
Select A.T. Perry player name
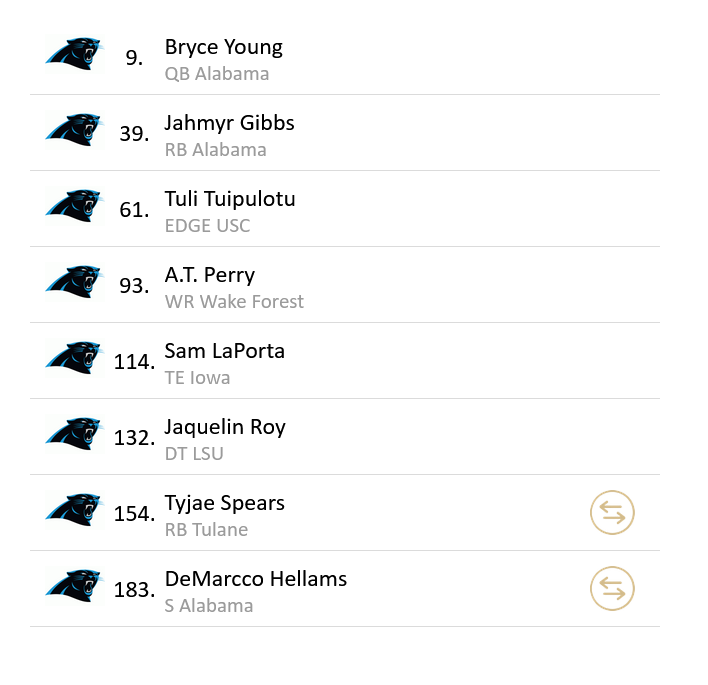210,275
